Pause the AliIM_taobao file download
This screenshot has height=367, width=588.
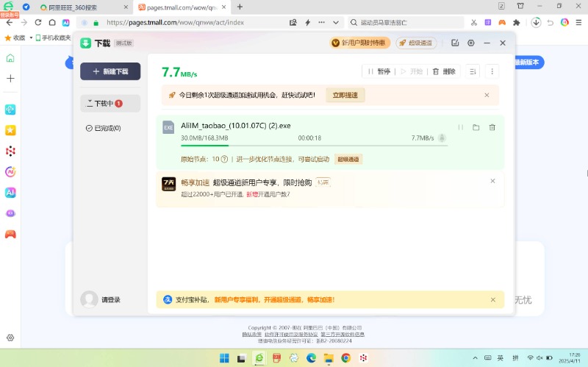tap(461, 127)
